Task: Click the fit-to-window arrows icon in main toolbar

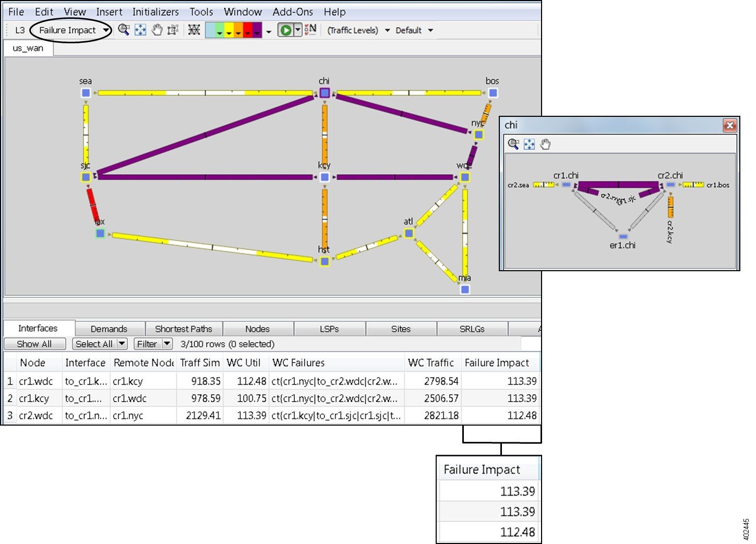Action: point(140,30)
